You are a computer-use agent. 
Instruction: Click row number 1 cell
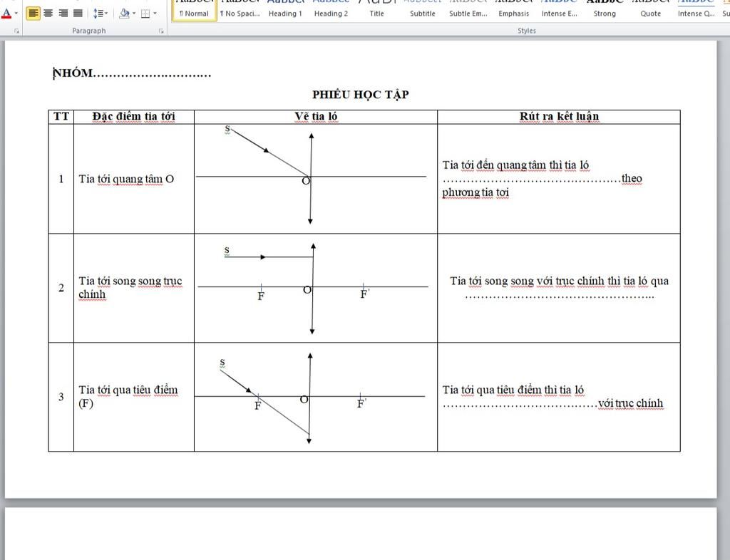click(x=61, y=179)
